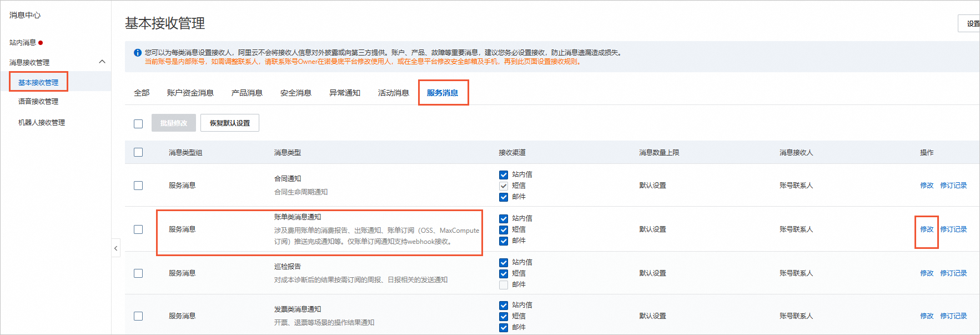Toggle 短信 channel for 账单类消息通知
Screen dimensions: 980x335
(504, 230)
